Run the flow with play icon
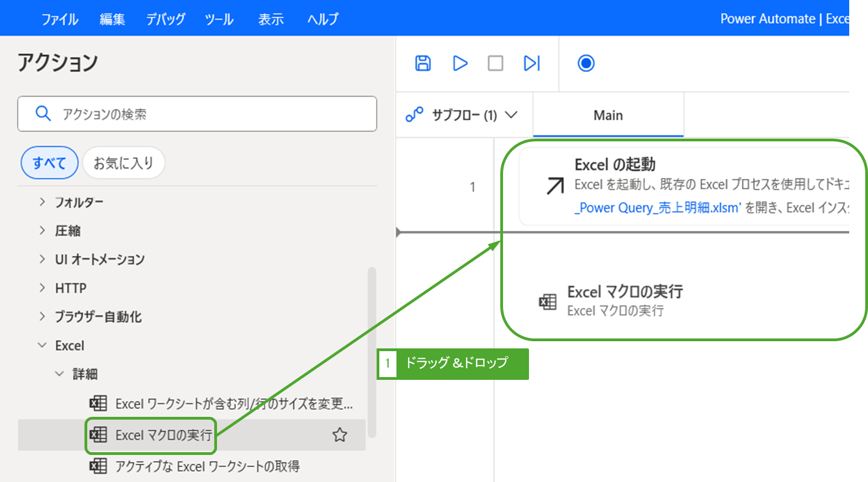 click(x=460, y=63)
